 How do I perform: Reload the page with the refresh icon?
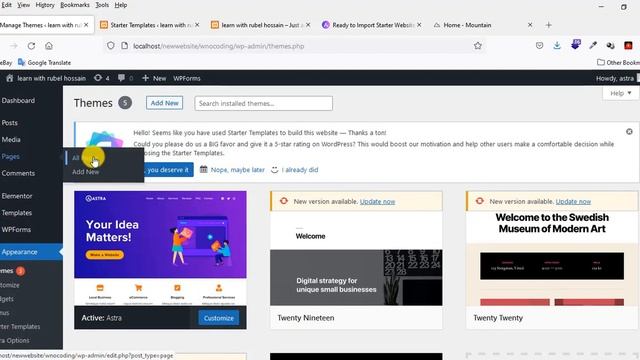[31, 46]
